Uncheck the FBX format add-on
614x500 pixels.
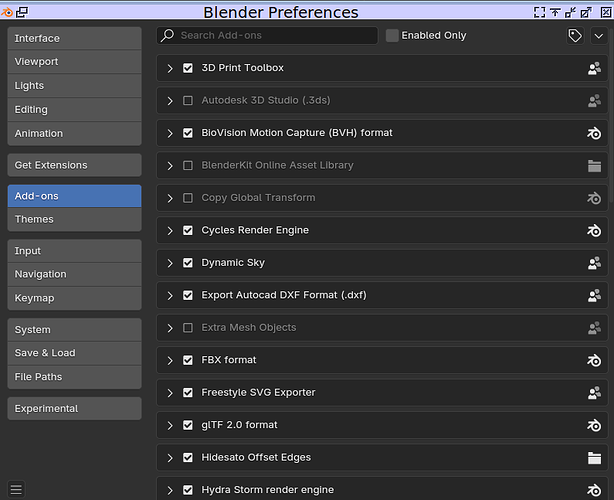(188, 360)
